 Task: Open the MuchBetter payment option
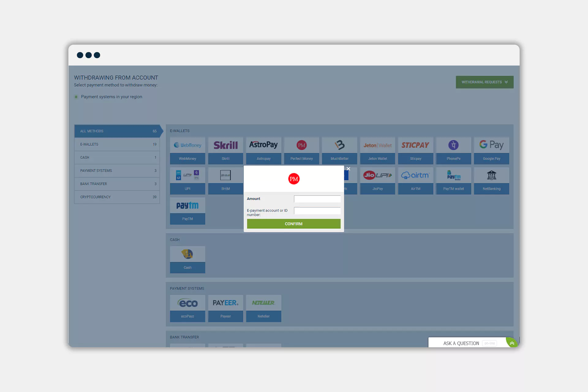pyautogui.click(x=339, y=150)
